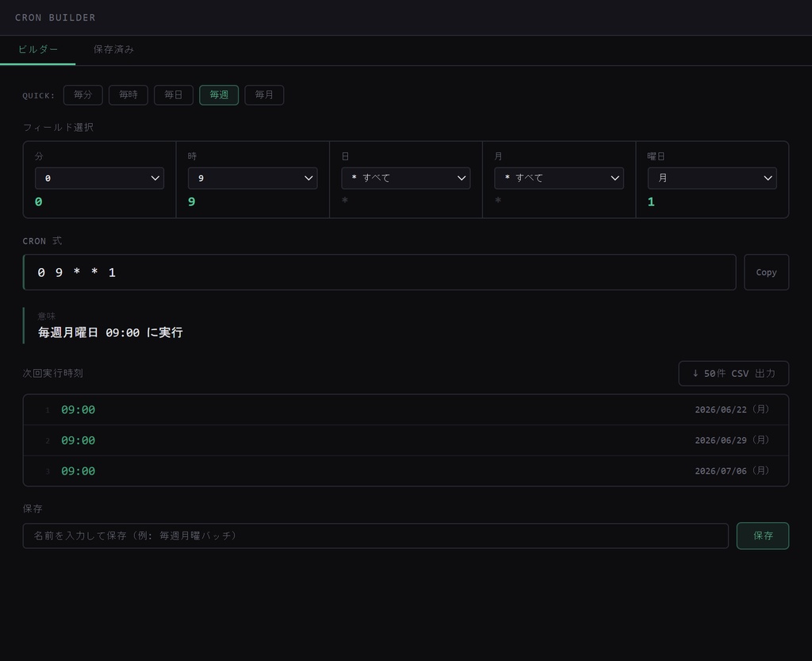Open the 月 month dropdown
The width and height of the screenshot is (812, 661).
point(559,179)
